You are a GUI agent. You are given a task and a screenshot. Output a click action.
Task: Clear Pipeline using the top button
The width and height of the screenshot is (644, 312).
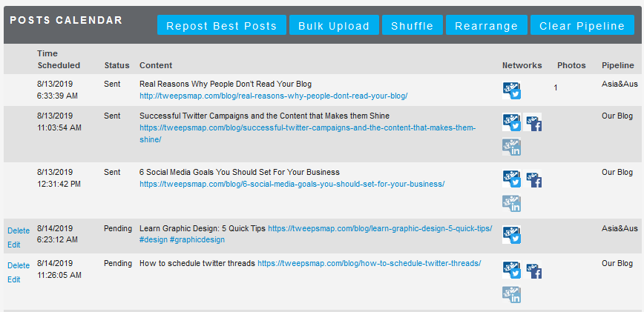tap(582, 26)
